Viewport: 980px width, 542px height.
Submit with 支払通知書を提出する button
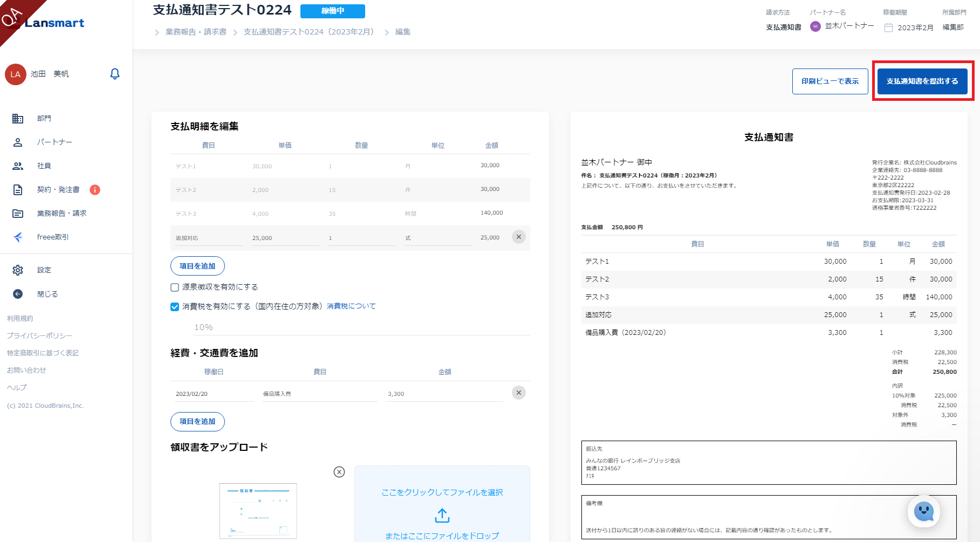922,81
